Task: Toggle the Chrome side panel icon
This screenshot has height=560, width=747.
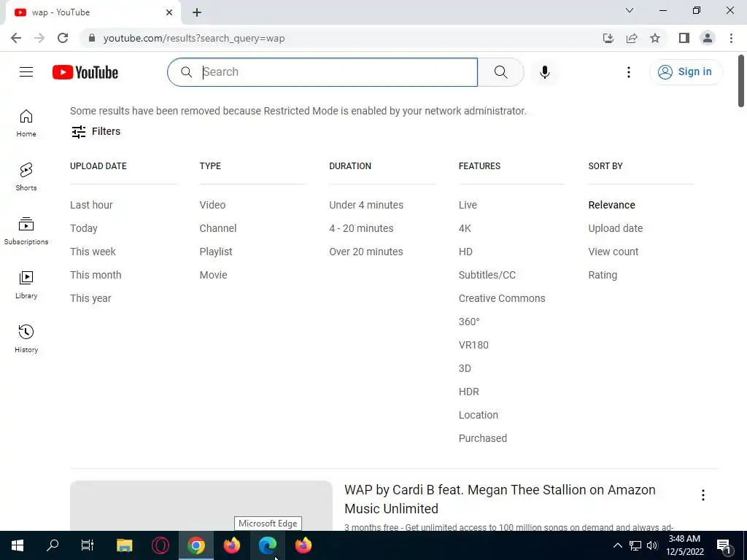Action: (684, 38)
